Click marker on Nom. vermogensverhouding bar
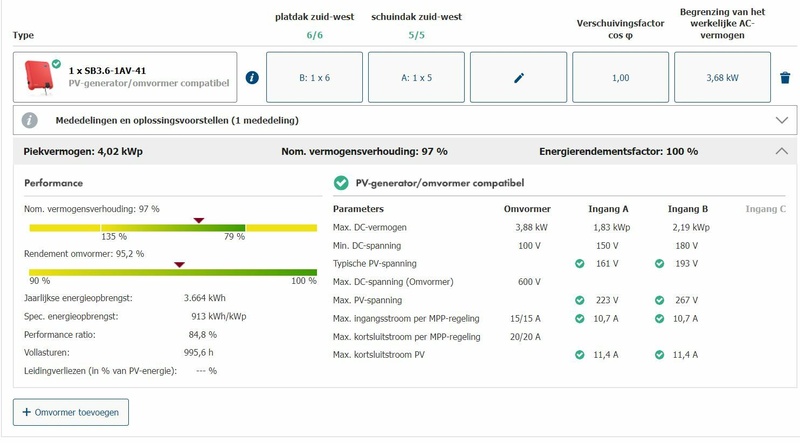 click(199, 220)
